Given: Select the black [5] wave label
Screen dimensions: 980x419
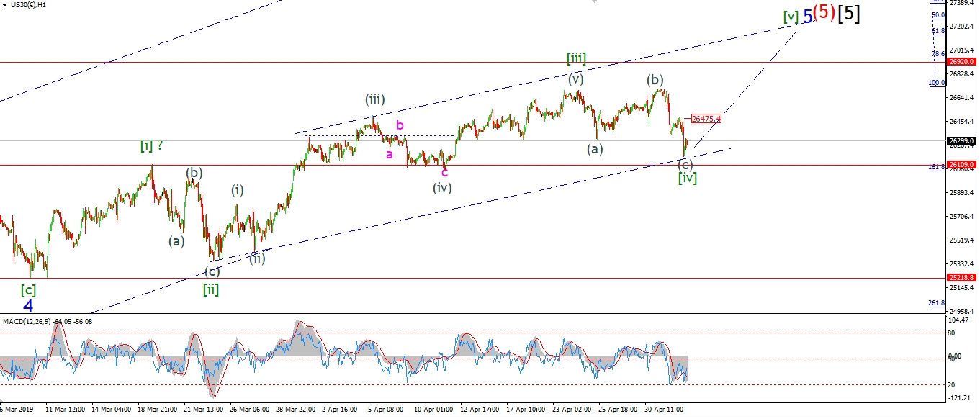Looking at the screenshot, I should tap(848, 13).
